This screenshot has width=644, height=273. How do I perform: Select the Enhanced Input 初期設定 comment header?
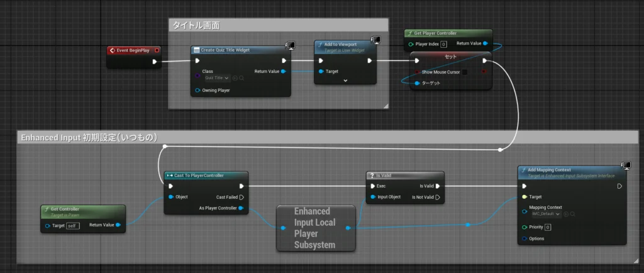(314, 137)
